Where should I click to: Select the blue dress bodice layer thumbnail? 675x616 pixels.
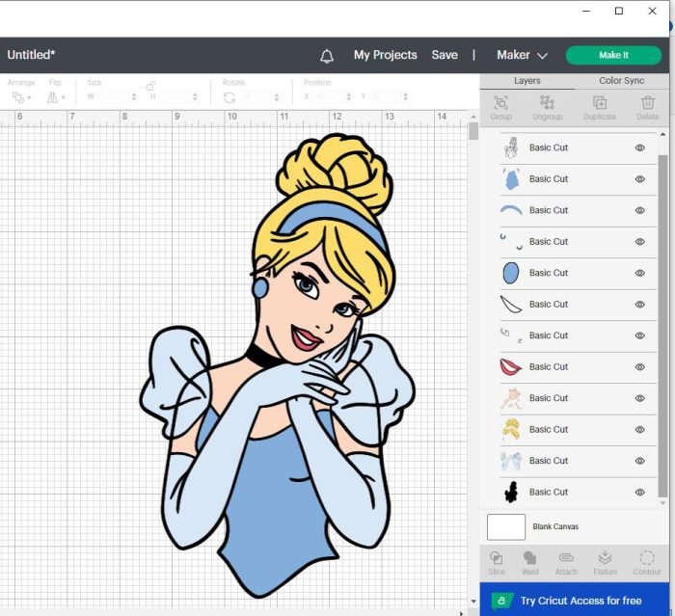[511, 179]
